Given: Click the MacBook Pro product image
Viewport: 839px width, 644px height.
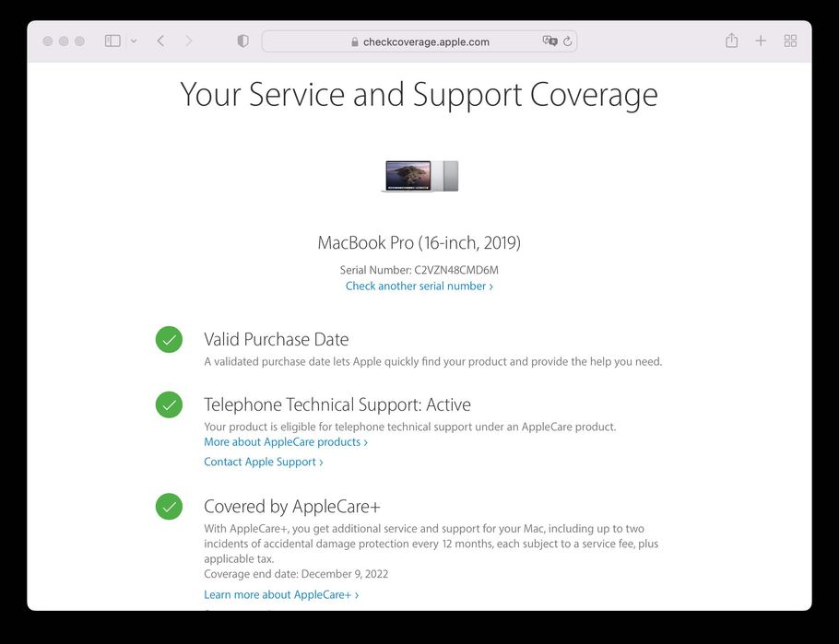Looking at the screenshot, I should (x=419, y=176).
